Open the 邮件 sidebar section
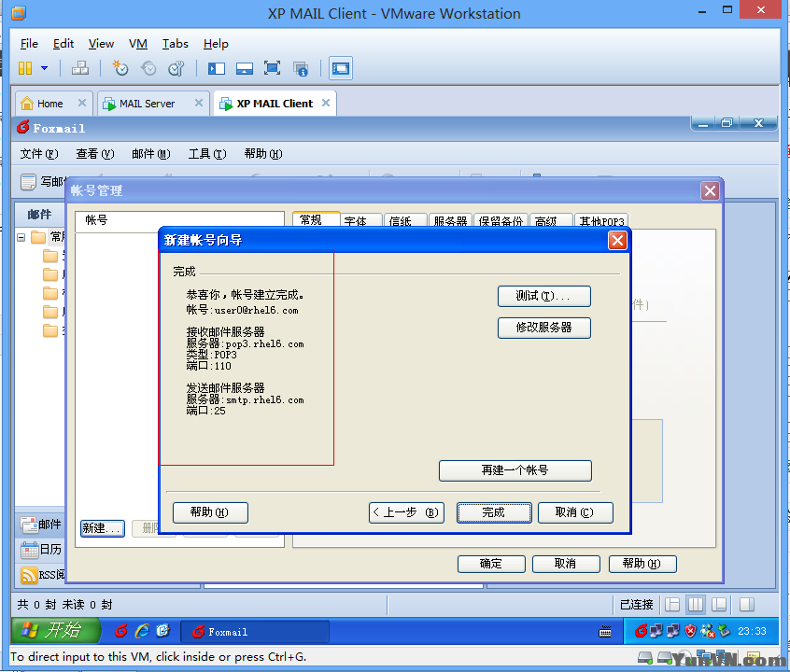Viewport: 790px width, 672px height. [41, 525]
